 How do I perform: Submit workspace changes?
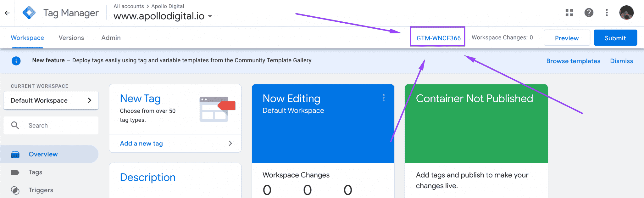(615, 37)
